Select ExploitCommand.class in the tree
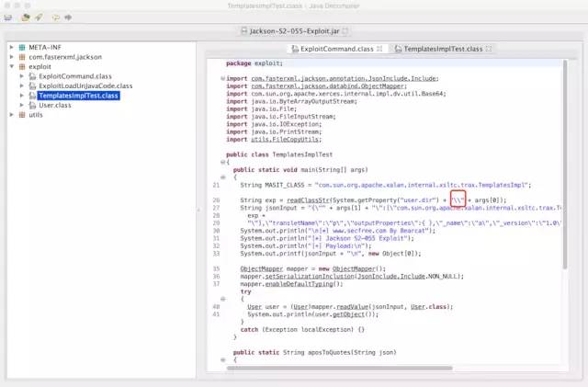 pos(75,76)
